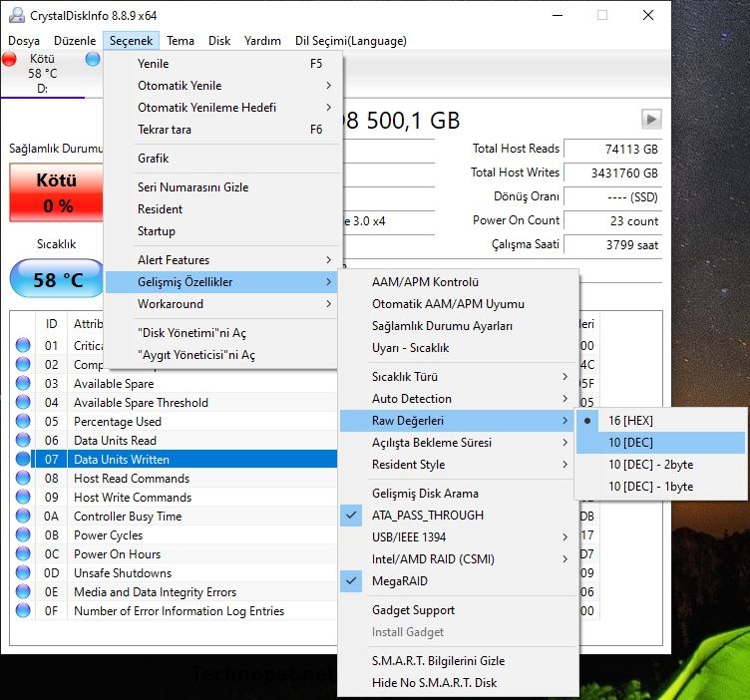Screen dimensions: 750x700
Task: Open the Disk menu
Action: [219, 41]
